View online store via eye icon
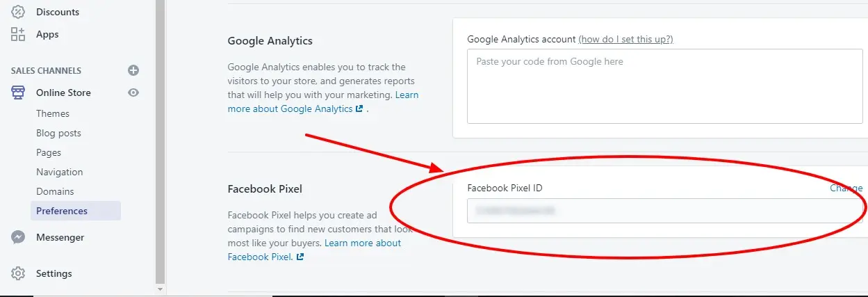This screenshot has width=868, height=297. [133, 93]
